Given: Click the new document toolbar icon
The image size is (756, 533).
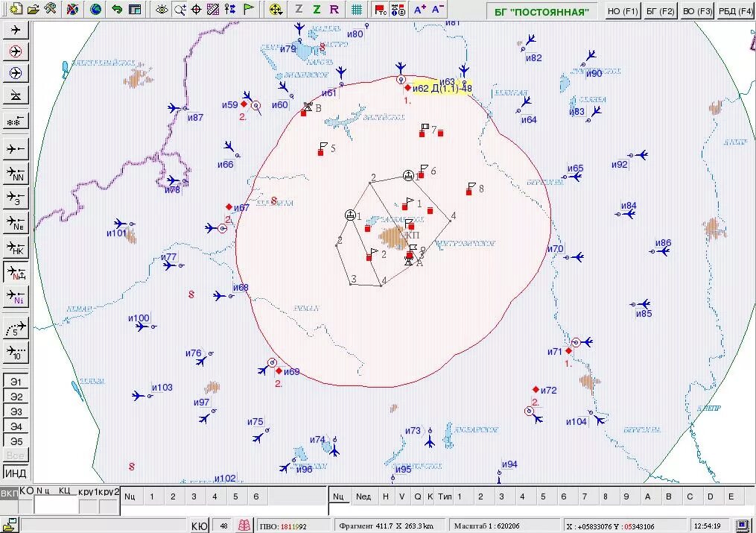Looking at the screenshot, I should point(16,9).
